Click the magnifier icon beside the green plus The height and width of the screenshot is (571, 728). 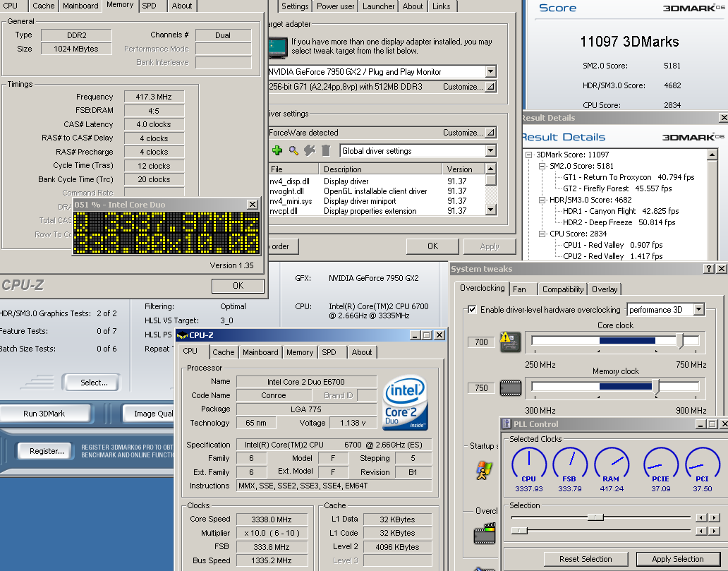pos(293,150)
